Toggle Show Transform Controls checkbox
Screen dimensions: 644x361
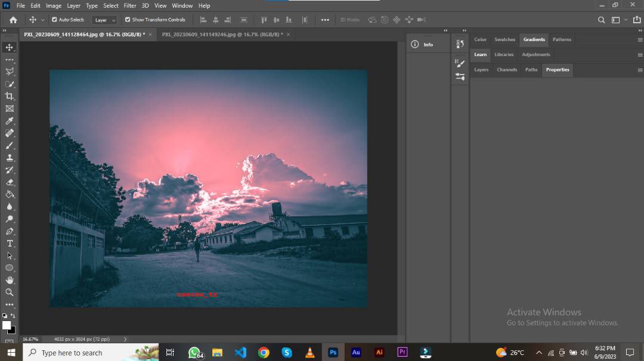coord(128,20)
